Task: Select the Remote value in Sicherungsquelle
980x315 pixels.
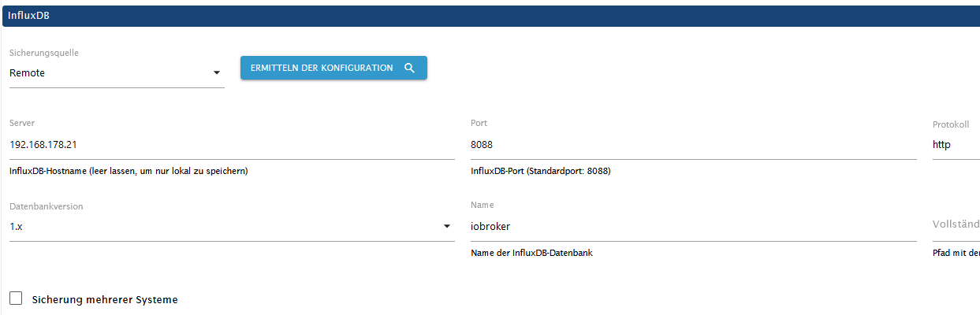Action: (28, 73)
